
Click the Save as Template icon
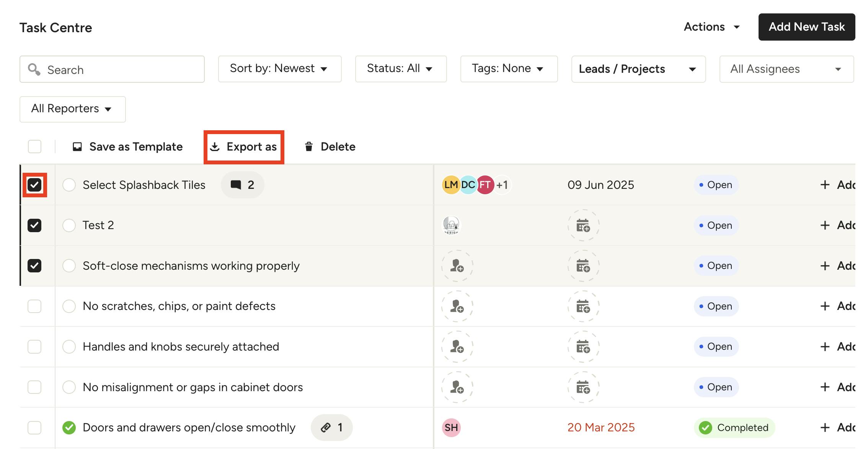pos(77,147)
